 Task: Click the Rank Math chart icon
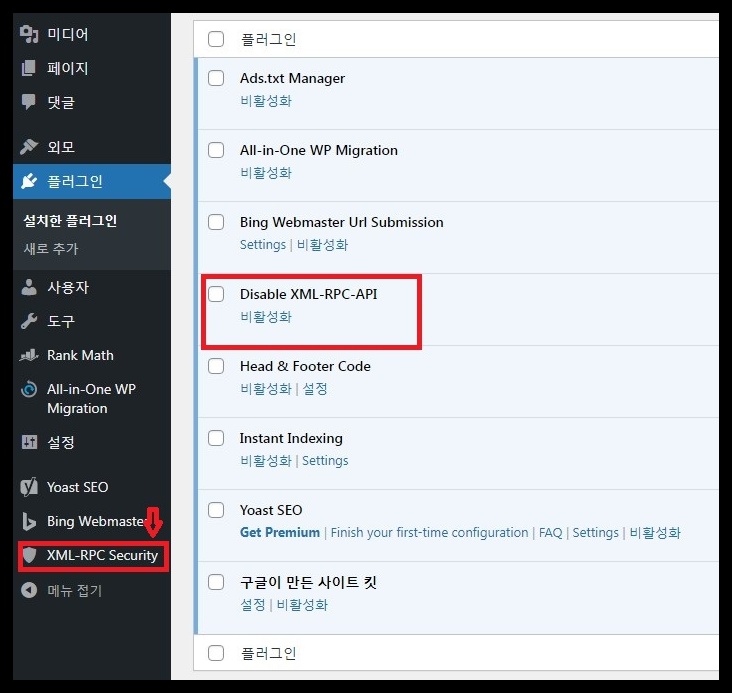coord(29,355)
